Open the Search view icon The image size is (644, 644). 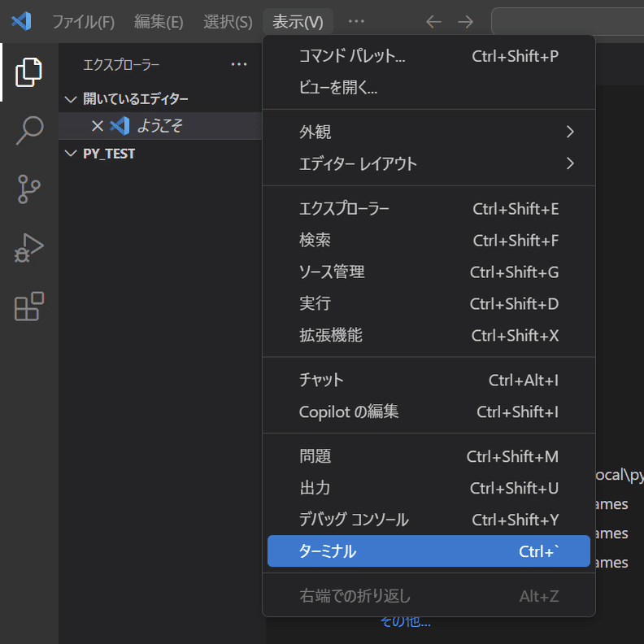click(x=28, y=130)
